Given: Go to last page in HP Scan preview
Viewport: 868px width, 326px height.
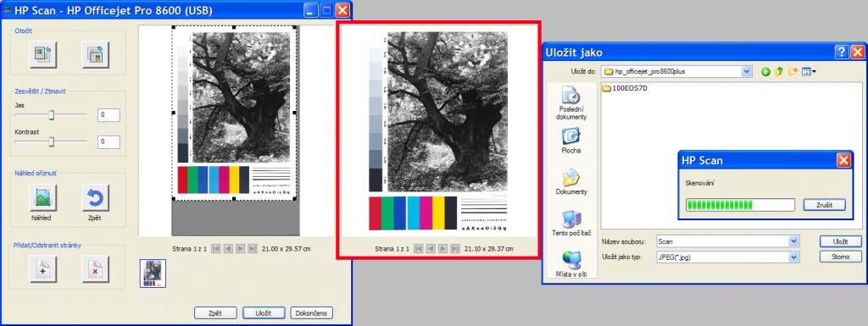Looking at the screenshot, I should [x=253, y=249].
